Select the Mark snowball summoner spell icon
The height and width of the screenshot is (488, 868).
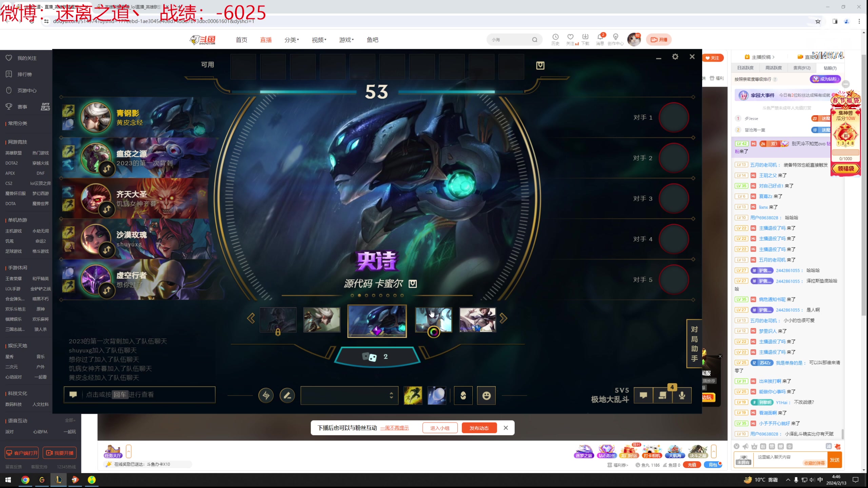pos(436,395)
